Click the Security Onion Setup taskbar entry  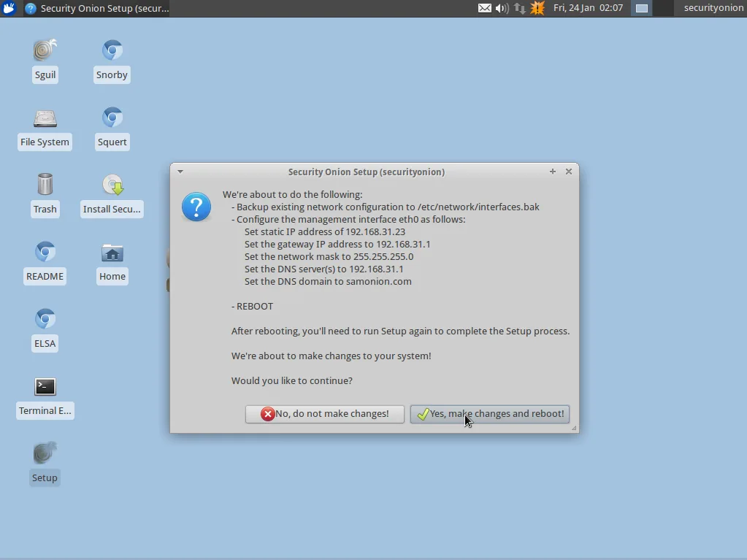point(96,8)
